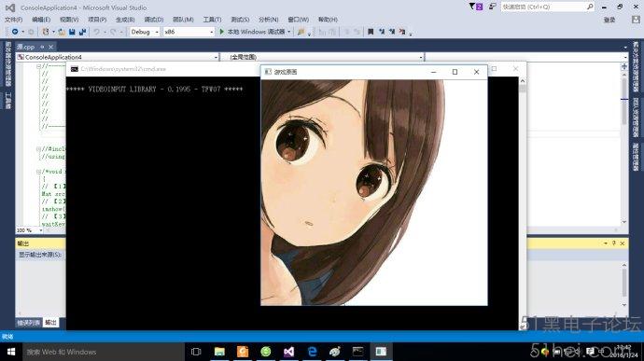Start the 本地 Windows 调试器 button

click(256, 32)
